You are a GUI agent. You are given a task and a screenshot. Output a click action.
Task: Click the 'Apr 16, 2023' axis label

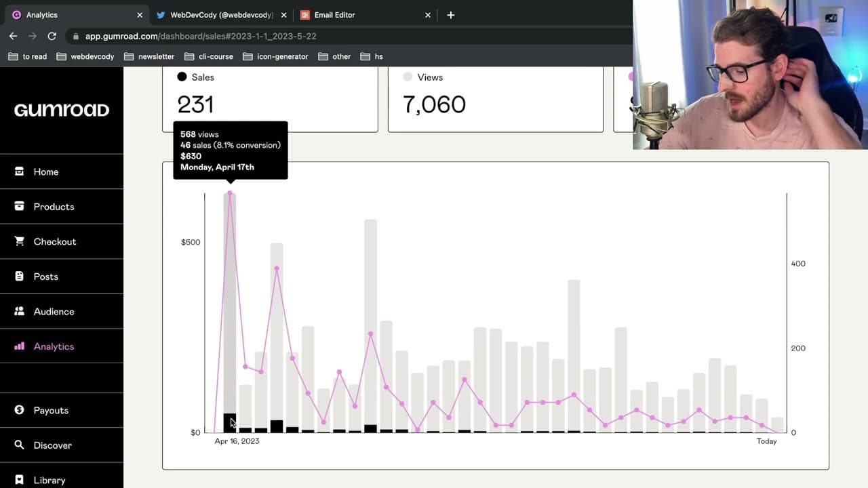coord(237,441)
